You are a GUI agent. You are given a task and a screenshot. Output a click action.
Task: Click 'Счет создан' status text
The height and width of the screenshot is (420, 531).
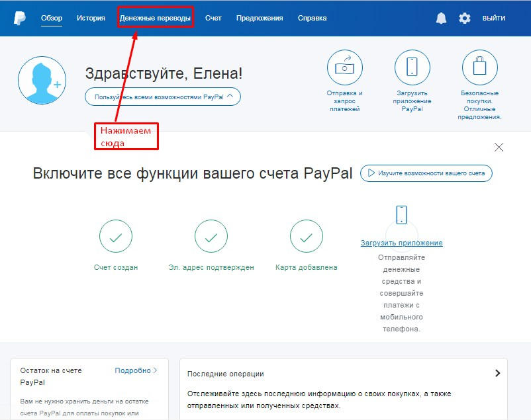[116, 267]
